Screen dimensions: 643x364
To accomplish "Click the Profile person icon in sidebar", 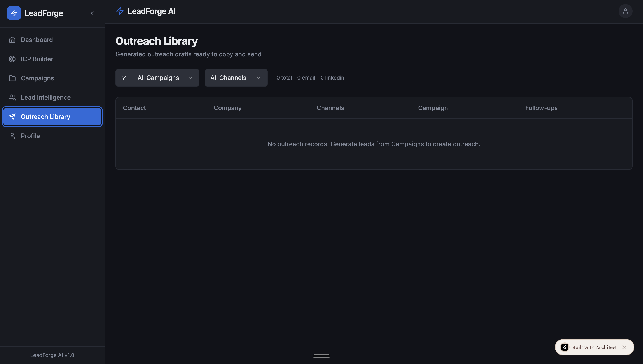I will 12,136.
